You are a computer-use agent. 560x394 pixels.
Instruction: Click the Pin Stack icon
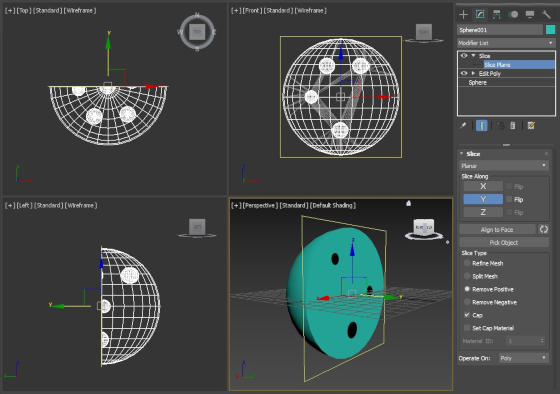[463, 125]
